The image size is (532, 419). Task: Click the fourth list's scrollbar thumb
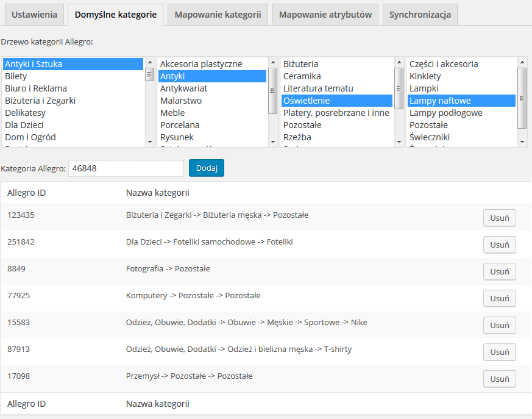click(522, 98)
